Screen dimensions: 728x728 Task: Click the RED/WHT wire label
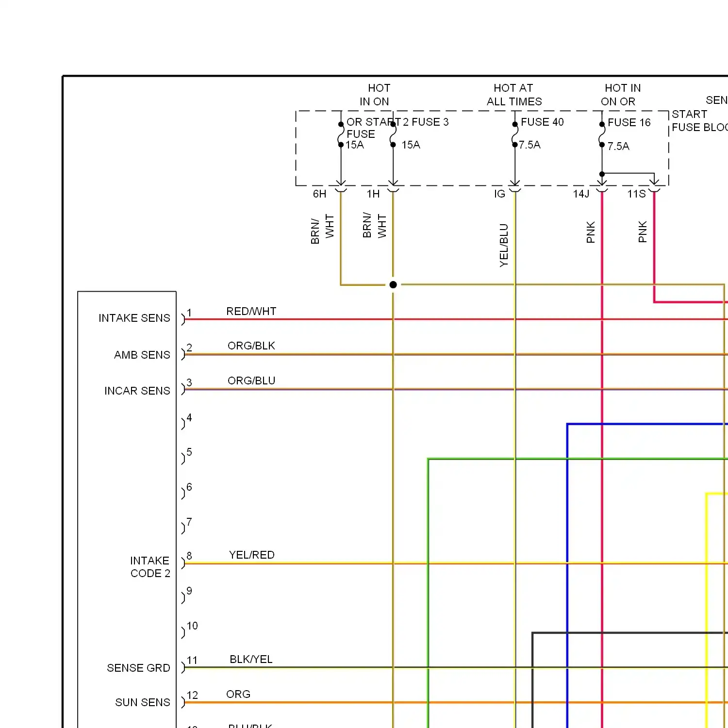pos(251,311)
